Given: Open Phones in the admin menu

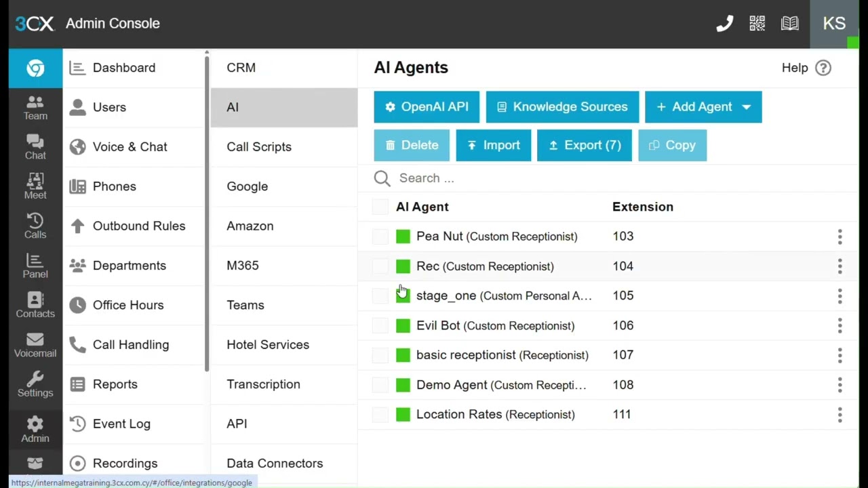Looking at the screenshot, I should (x=134, y=186).
